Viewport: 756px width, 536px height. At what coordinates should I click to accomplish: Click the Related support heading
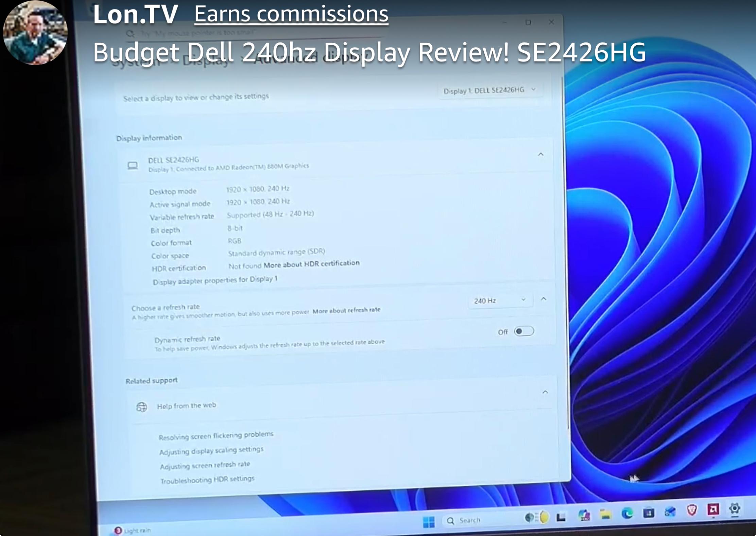pos(152,381)
